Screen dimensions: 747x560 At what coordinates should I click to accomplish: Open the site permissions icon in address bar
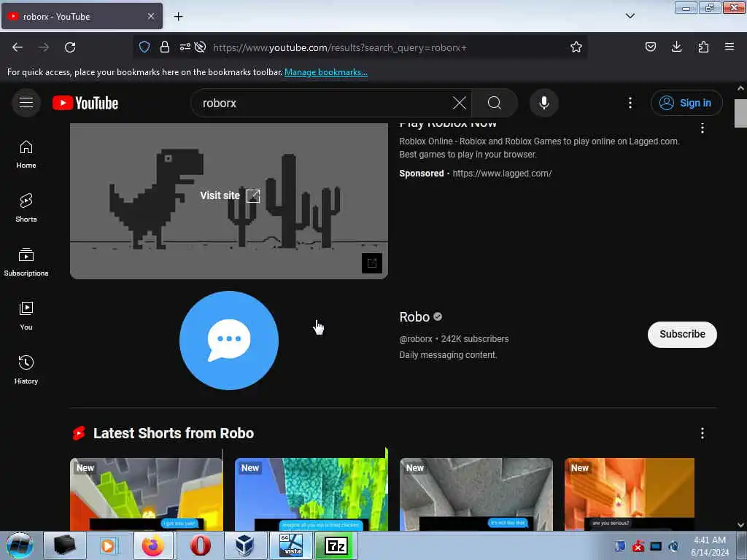click(x=185, y=47)
